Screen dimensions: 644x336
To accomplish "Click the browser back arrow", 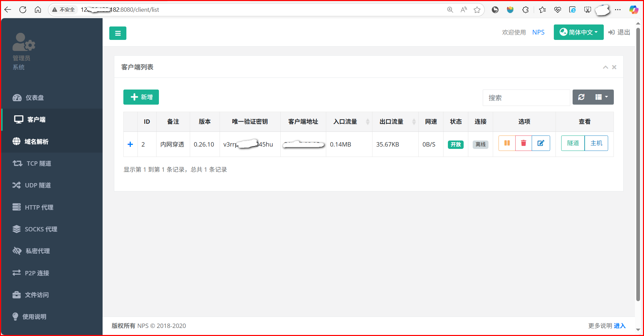I will 8,10.
